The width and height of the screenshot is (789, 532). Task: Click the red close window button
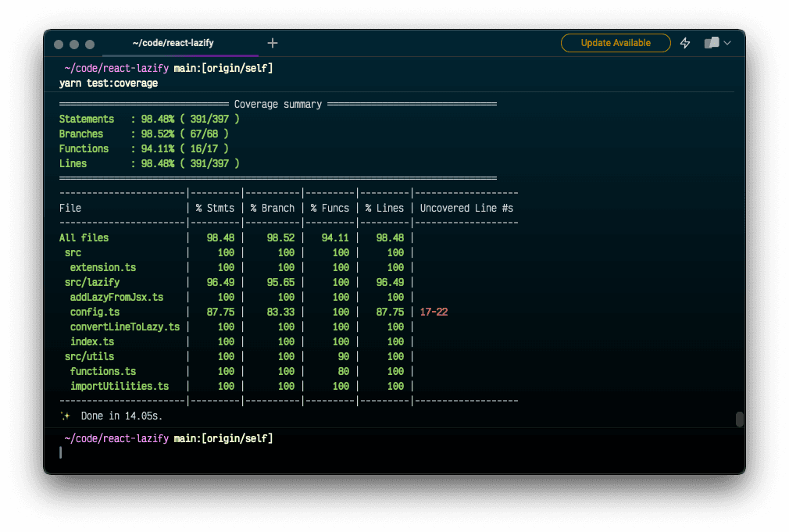(x=59, y=45)
